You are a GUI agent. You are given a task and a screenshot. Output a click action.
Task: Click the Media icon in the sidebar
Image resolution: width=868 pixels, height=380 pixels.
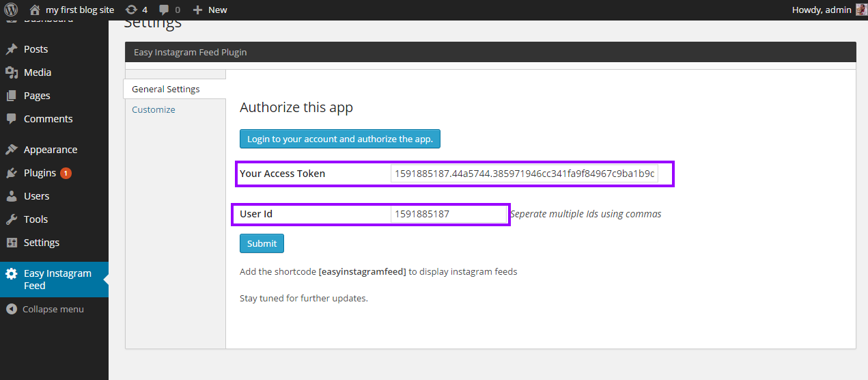pos(11,72)
